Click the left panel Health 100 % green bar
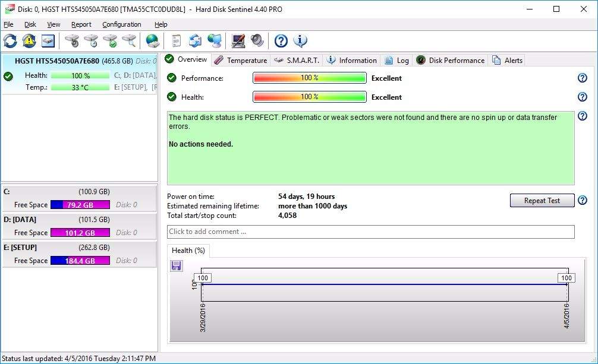This screenshot has height=364, width=598. 80,75
